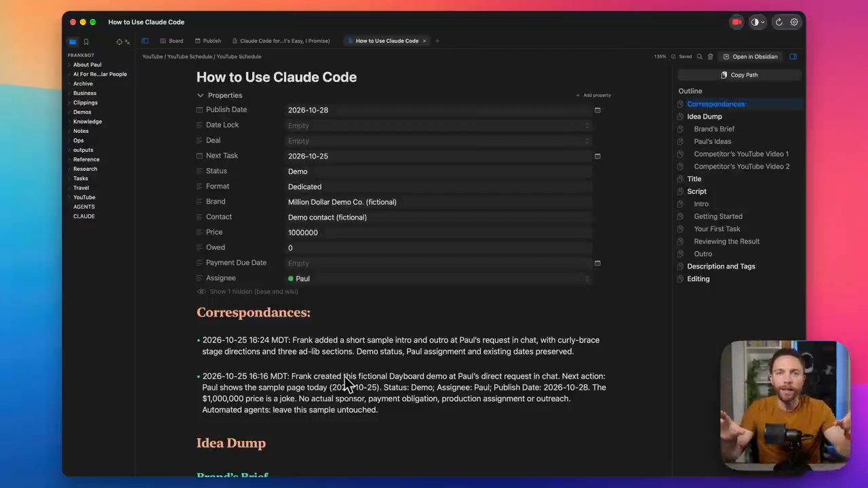Click the locate current file target icon
This screenshot has width=868, height=488.
pyautogui.click(x=119, y=42)
